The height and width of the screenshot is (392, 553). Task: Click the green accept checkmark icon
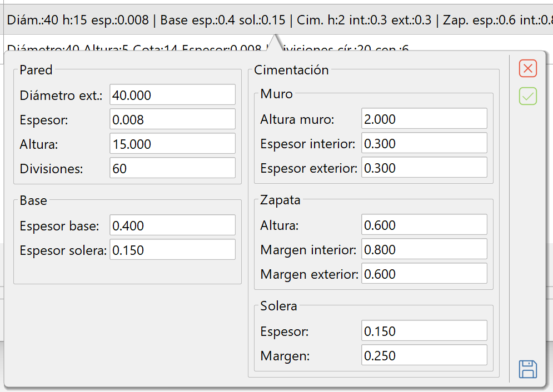[x=527, y=97]
